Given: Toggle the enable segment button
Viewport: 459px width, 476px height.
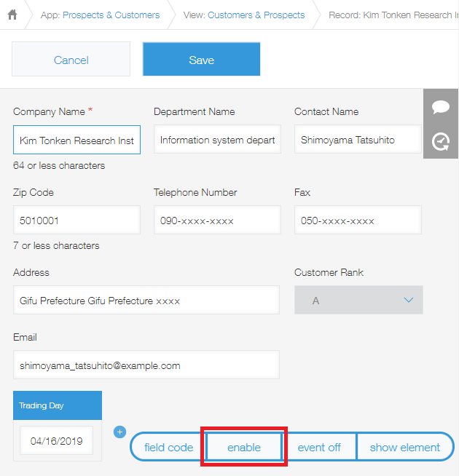Looking at the screenshot, I should [244, 448].
